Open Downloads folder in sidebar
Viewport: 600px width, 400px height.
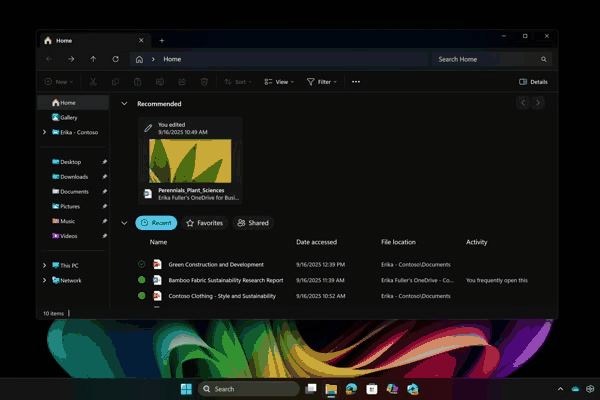pyautogui.click(x=73, y=176)
